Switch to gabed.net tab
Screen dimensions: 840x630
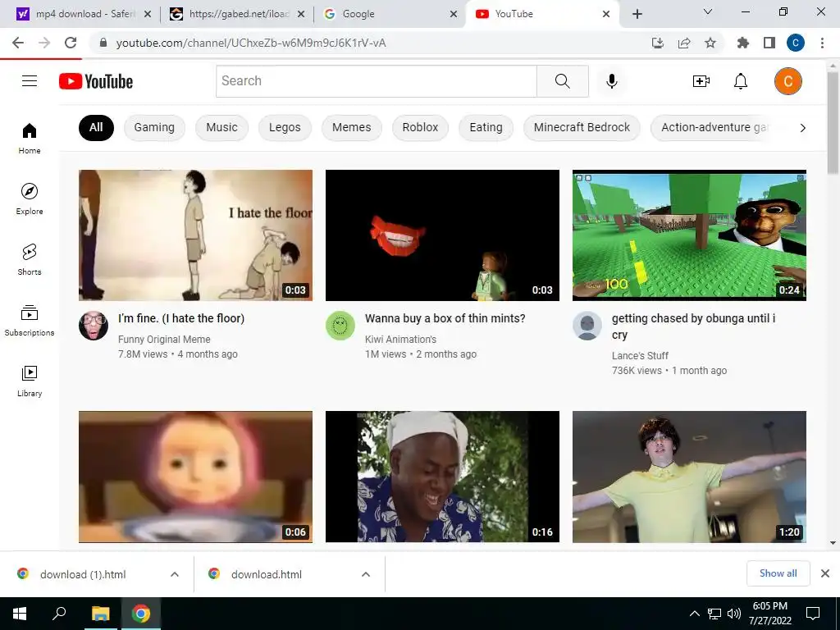237,14
